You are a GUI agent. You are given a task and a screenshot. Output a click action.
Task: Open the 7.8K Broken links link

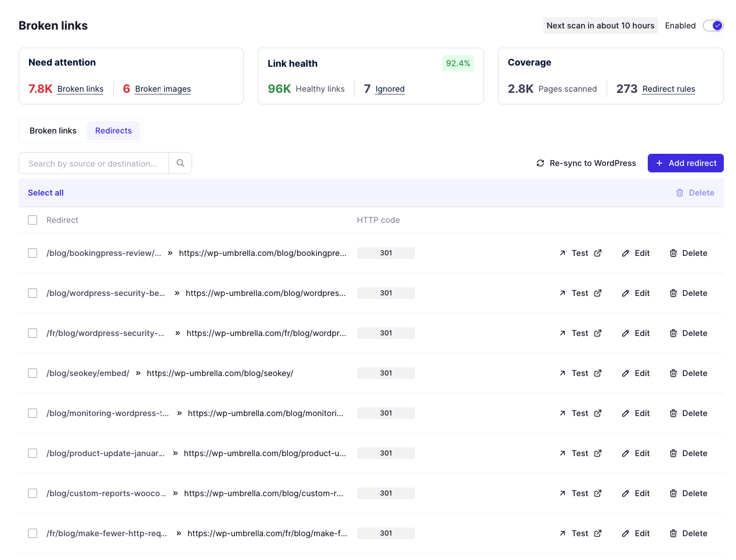click(x=80, y=89)
